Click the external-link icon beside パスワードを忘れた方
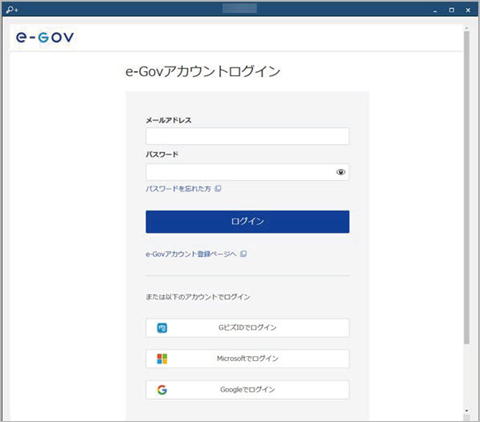 (218, 189)
